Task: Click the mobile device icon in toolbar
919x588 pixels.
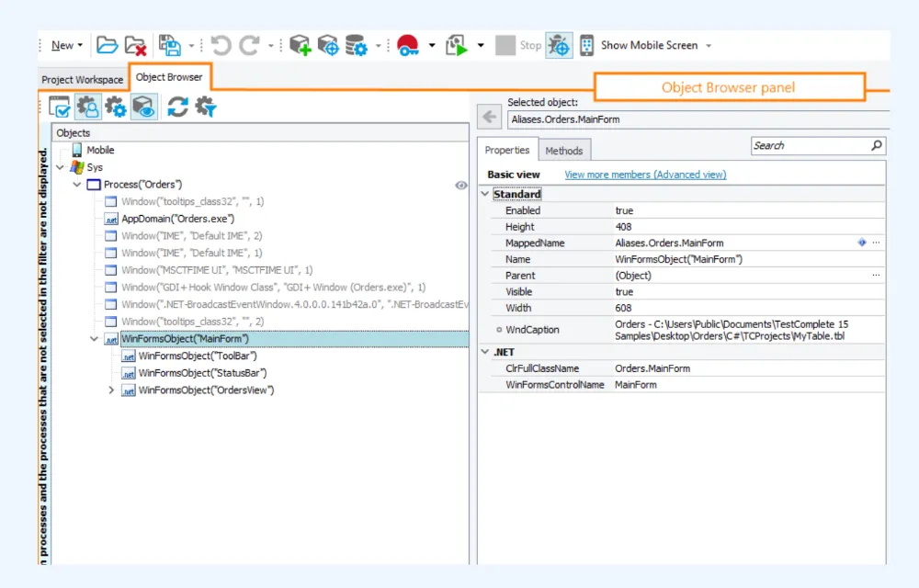Action: tap(586, 45)
